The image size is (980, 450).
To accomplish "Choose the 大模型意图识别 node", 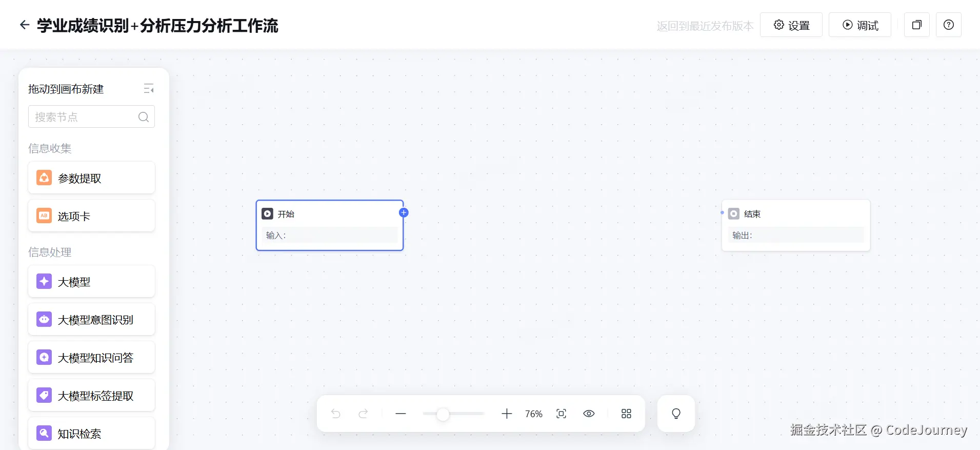I will pyautogui.click(x=91, y=320).
